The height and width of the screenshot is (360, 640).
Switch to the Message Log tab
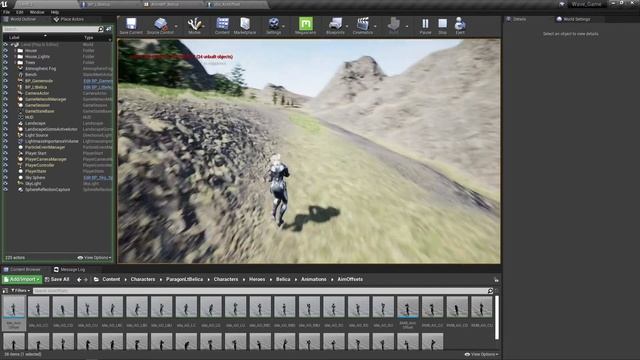(69, 269)
